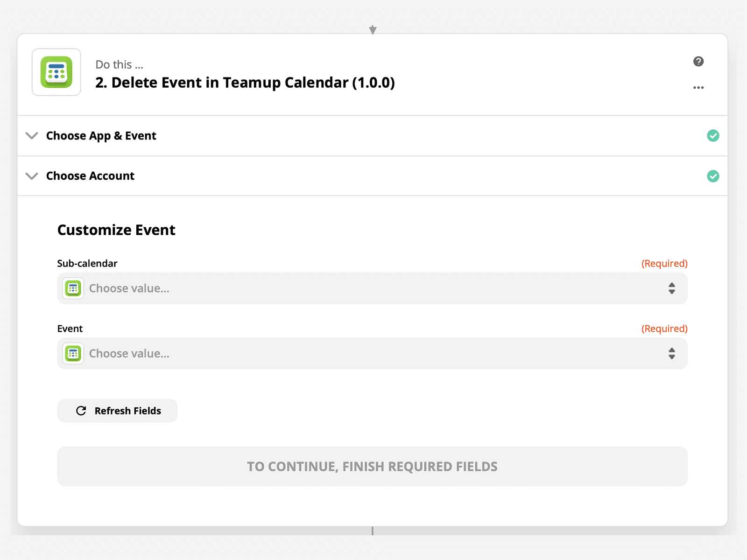Click the Refresh Fields button
Screen dimensions: 747x560
click(x=117, y=411)
